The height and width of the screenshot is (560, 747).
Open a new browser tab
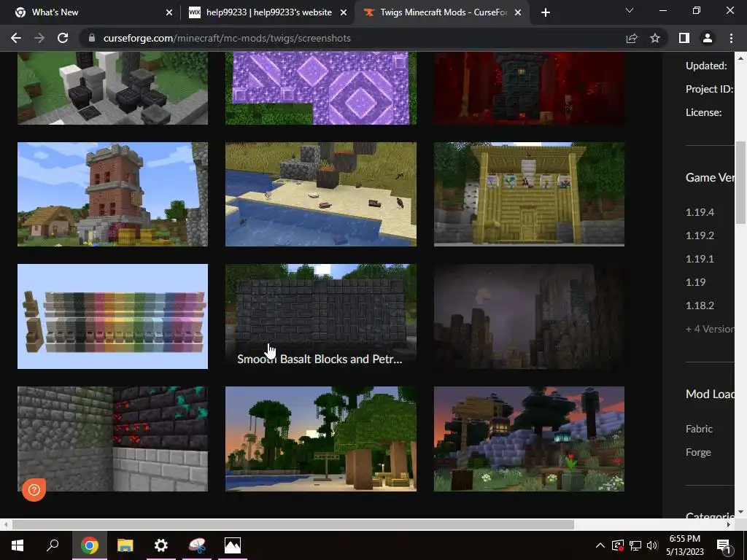pos(546,12)
